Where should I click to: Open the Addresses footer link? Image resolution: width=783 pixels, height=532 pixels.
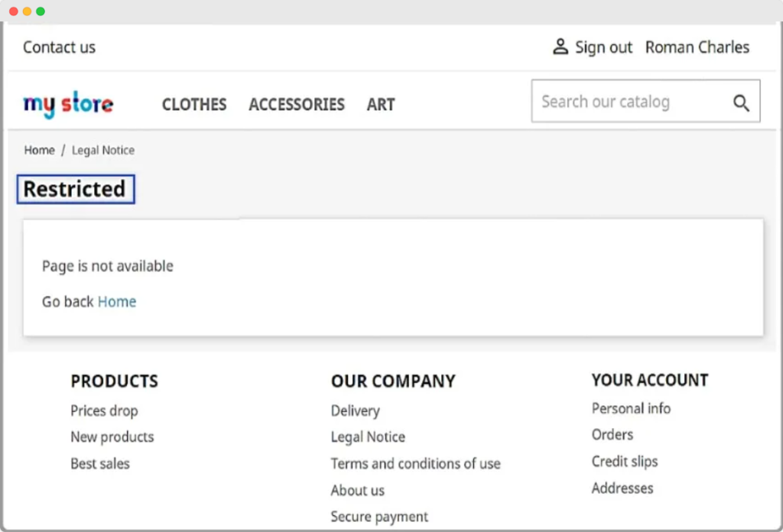click(x=622, y=488)
